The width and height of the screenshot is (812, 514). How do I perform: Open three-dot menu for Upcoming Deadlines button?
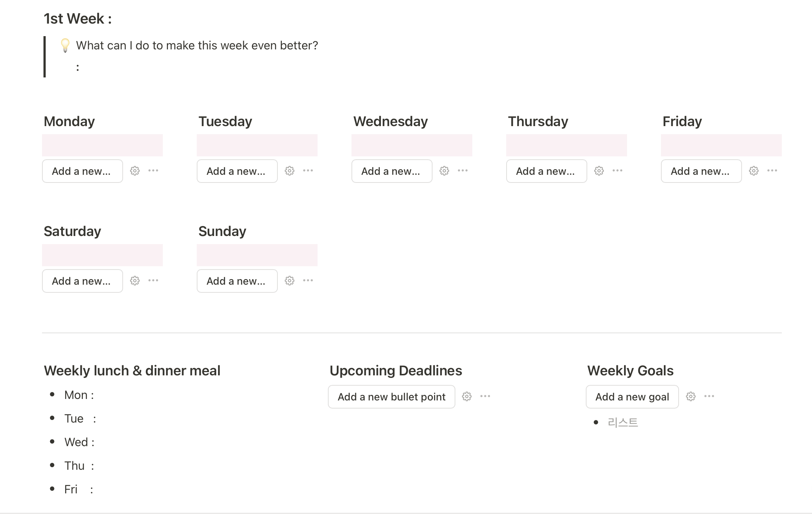485,396
